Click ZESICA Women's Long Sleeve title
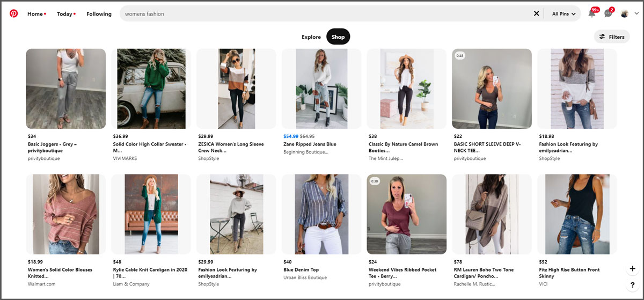644x300 pixels. (x=231, y=148)
